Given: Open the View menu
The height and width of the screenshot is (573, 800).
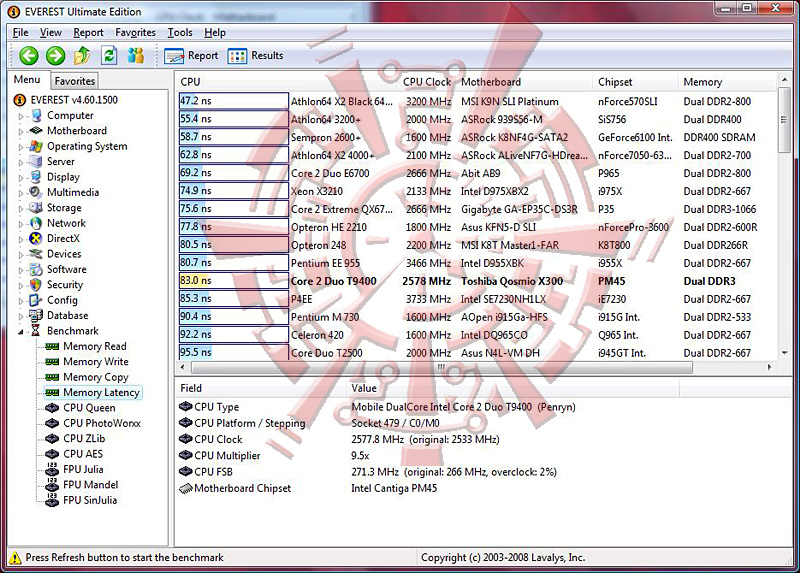Looking at the screenshot, I should pos(51,33).
